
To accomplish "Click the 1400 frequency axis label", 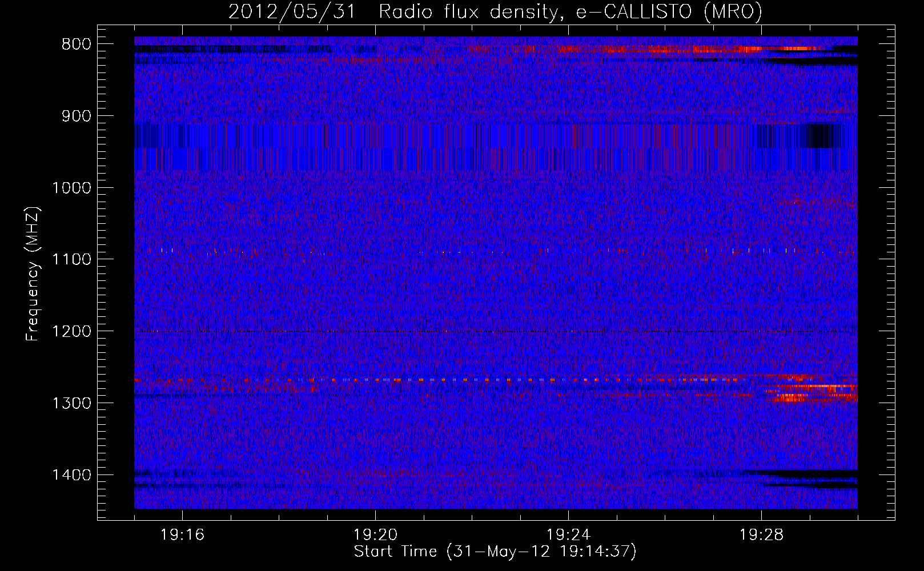I will click(71, 475).
